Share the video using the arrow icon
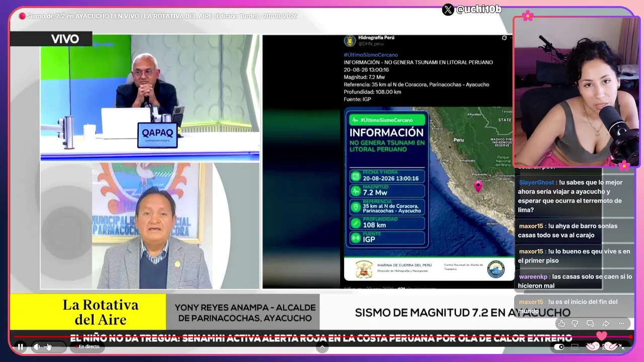This screenshot has height=362, width=644. (x=606, y=323)
